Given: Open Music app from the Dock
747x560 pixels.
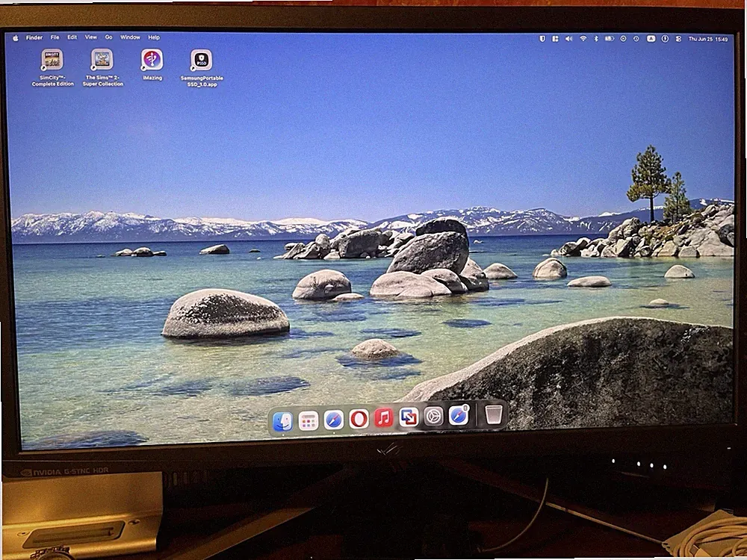Looking at the screenshot, I should point(383,418).
